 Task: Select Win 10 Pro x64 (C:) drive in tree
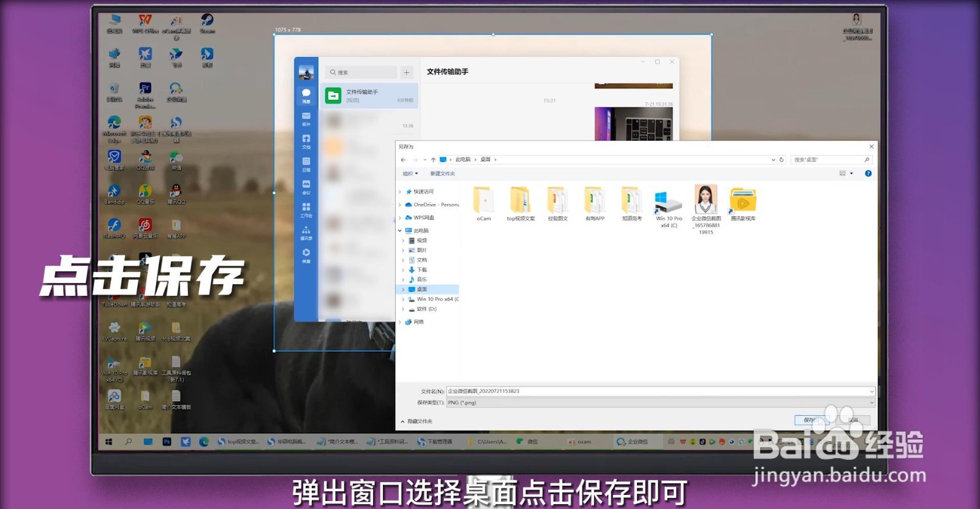pos(434,299)
